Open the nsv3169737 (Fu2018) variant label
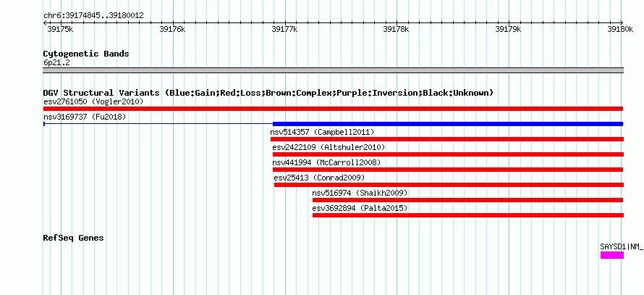The image size is (644, 295). [85, 117]
